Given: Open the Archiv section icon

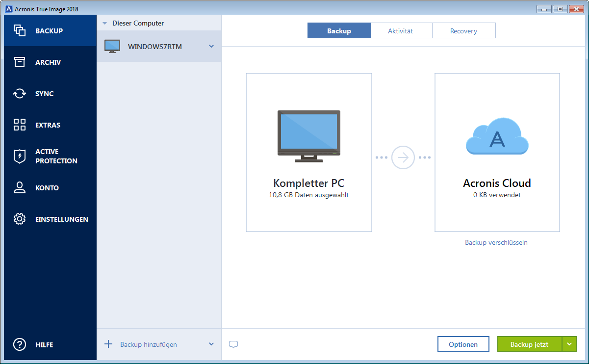Looking at the screenshot, I should coord(20,62).
